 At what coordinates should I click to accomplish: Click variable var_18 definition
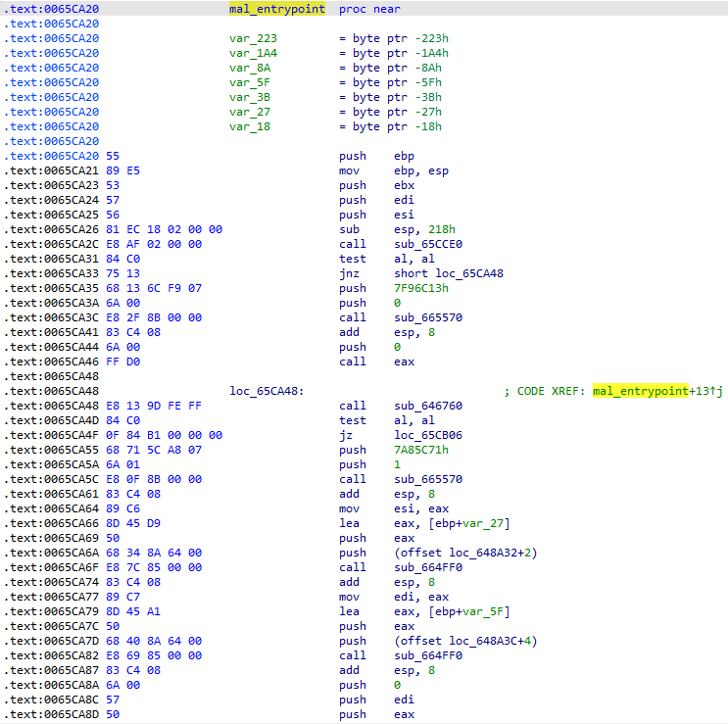[250, 126]
